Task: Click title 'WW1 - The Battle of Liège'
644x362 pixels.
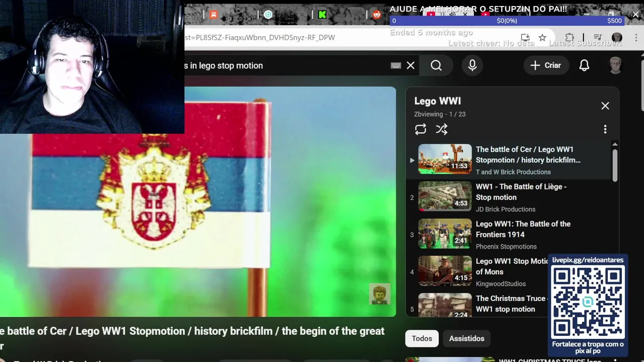Action: point(521,192)
